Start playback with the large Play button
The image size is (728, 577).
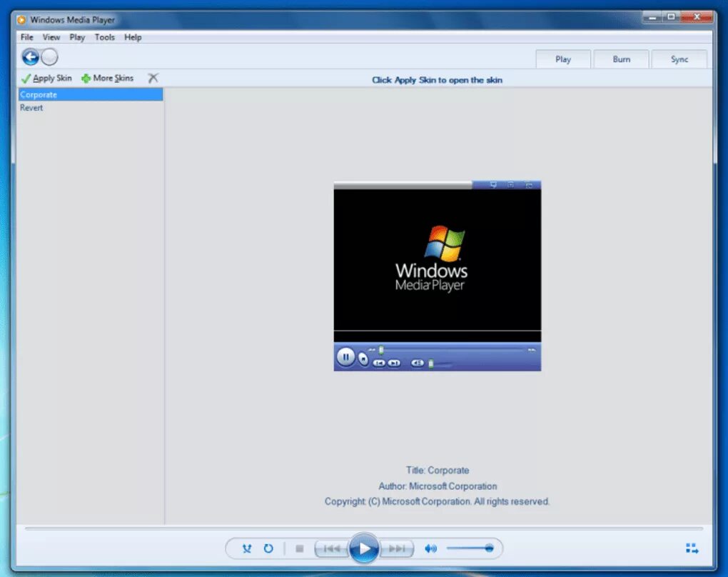tap(364, 548)
